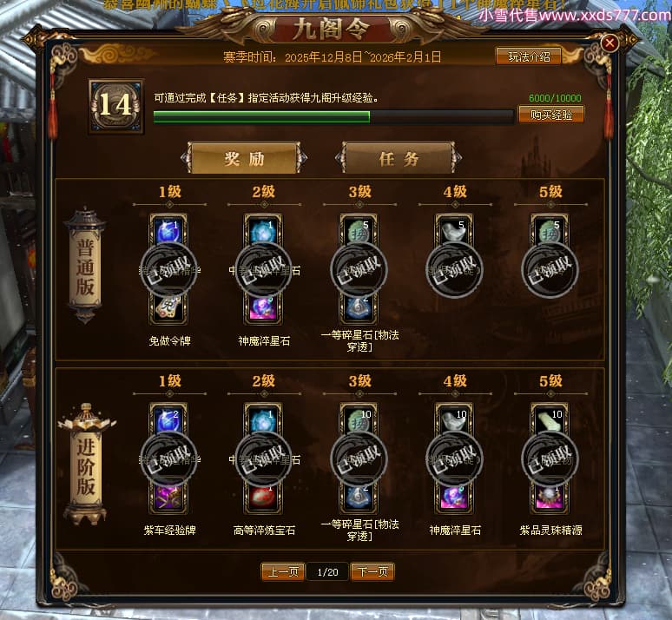Click the top blue orb icon in 普通版 level 1
The image size is (672, 620).
coord(168,232)
